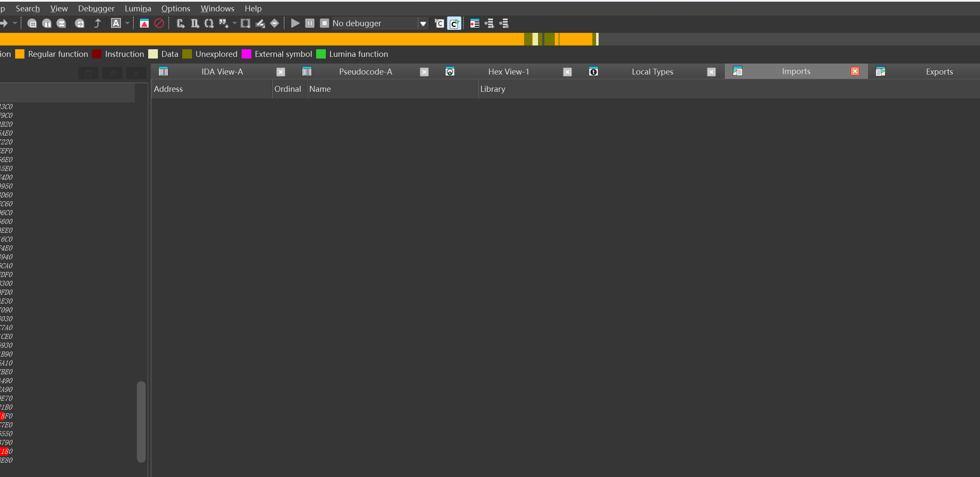Click the breakpoint list icon
The image size is (980, 477).
pos(474,23)
